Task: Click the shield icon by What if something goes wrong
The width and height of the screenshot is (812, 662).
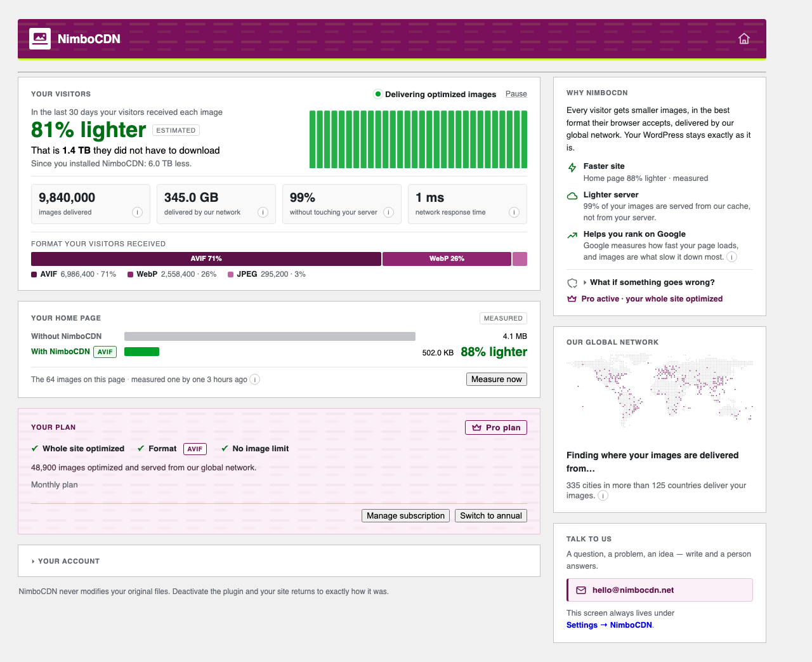Action: click(572, 283)
